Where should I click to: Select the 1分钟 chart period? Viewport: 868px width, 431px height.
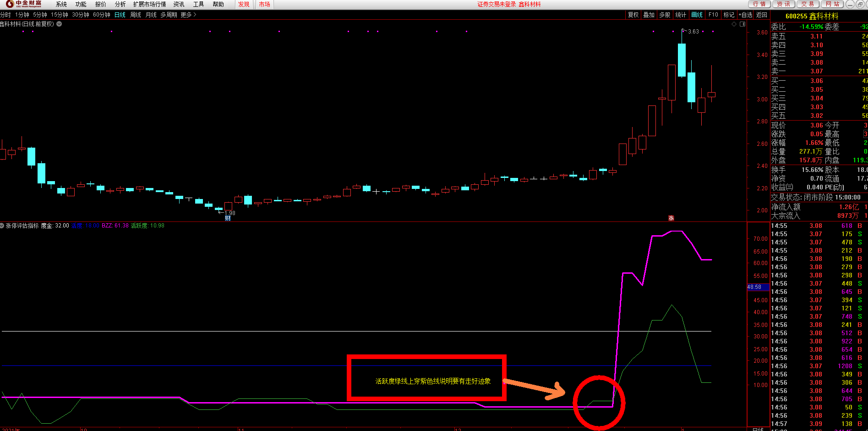click(22, 15)
